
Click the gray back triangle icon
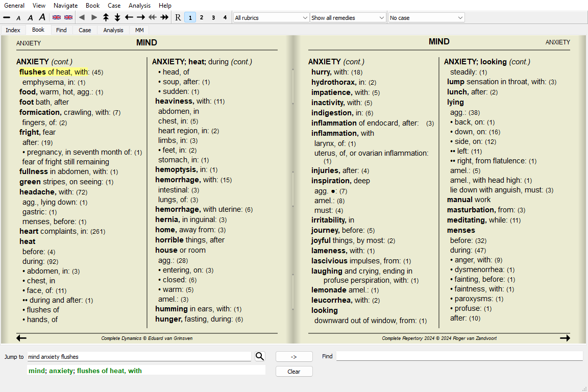click(x=82, y=18)
